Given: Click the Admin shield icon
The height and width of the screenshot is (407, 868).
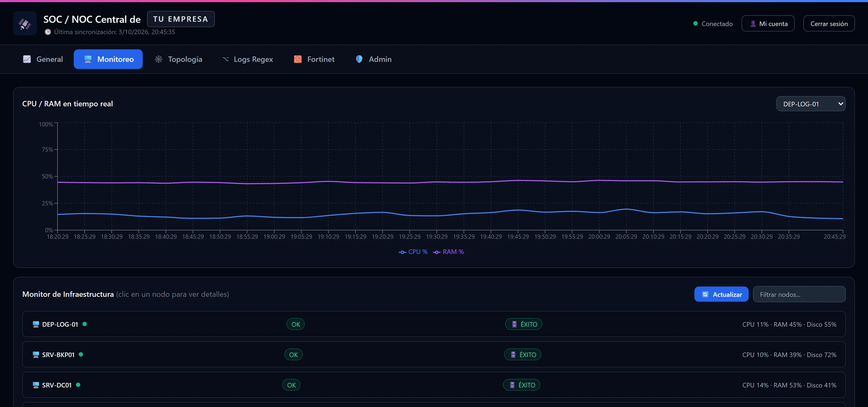Looking at the screenshot, I should click(x=359, y=59).
